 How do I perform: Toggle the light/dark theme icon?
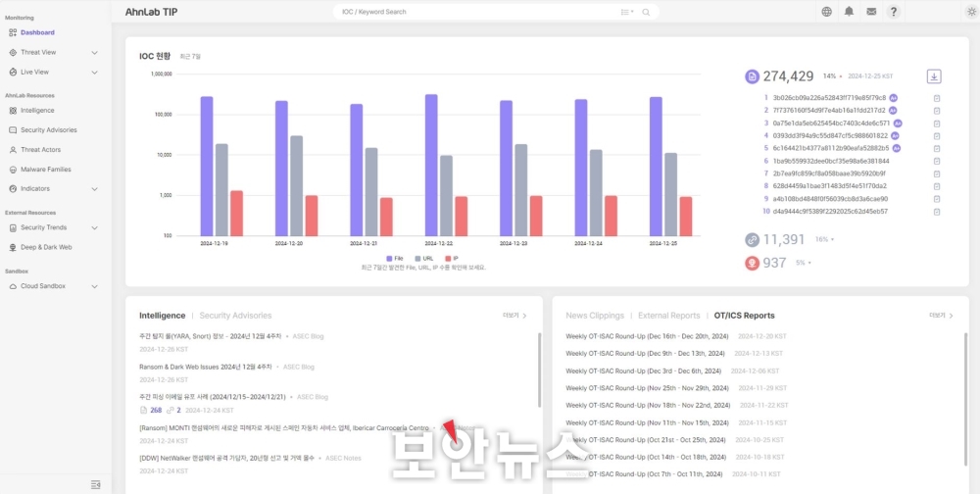click(970, 11)
